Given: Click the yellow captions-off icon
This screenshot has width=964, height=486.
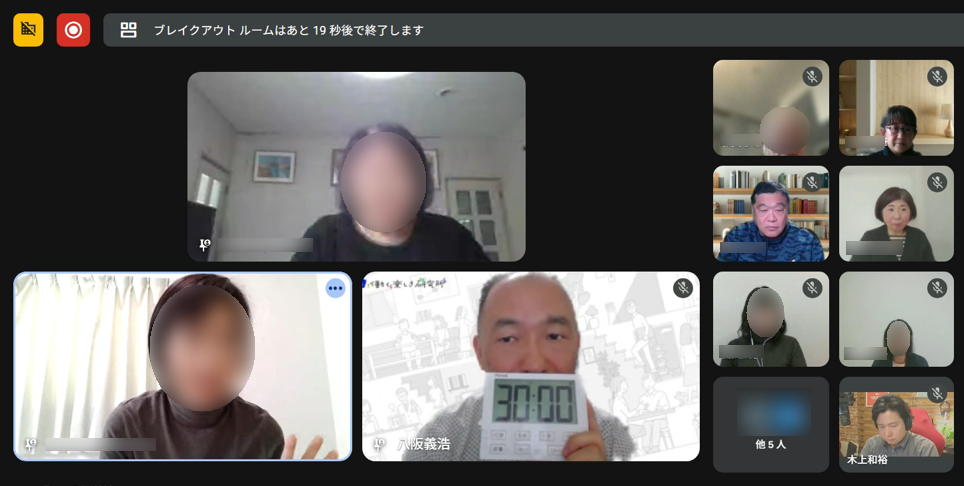Looking at the screenshot, I should [x=28, y=30].
